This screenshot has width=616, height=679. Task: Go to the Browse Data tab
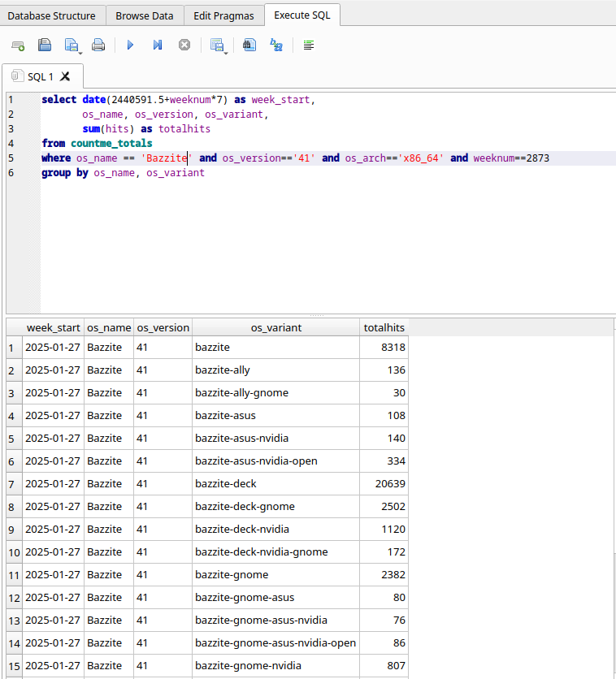click(144, 15)
